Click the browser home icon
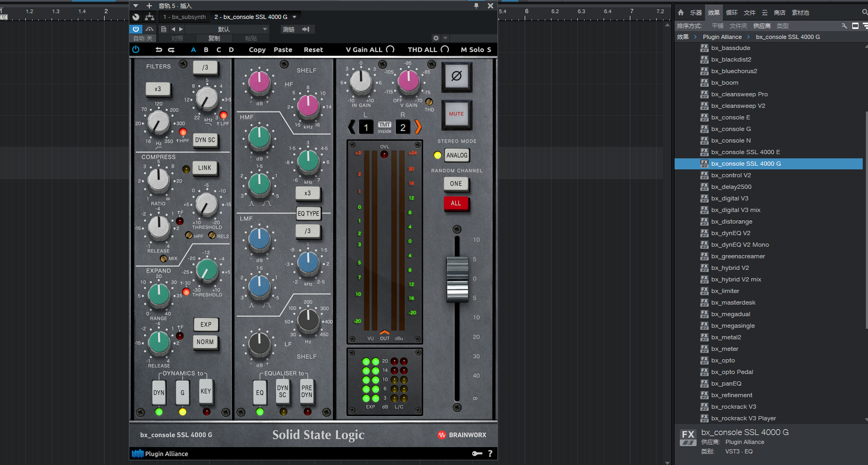Image resolution: width=868 pixels, height=465 pixels. pyautogui.click(x=681, y=12)
